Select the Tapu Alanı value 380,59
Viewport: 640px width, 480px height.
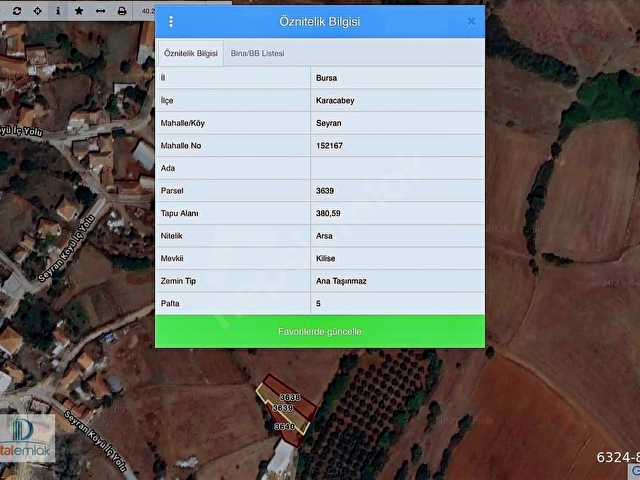(x=328, y=213)
